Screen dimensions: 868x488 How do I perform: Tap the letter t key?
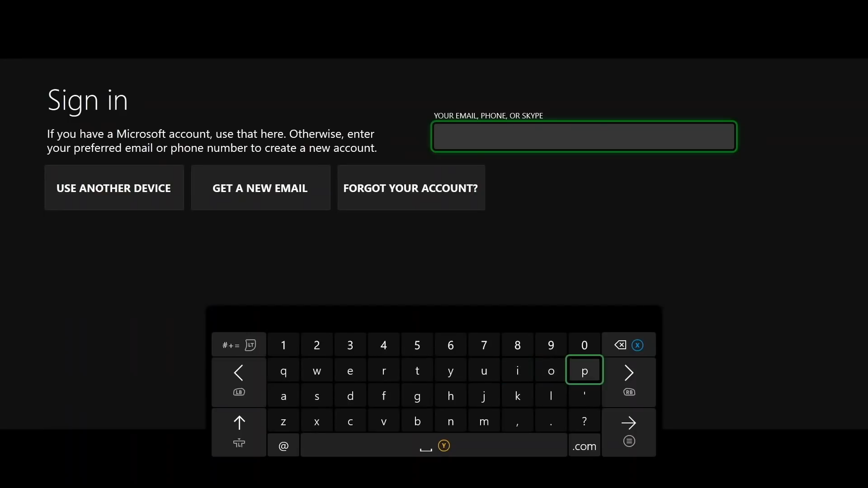[x=417, y=371]
